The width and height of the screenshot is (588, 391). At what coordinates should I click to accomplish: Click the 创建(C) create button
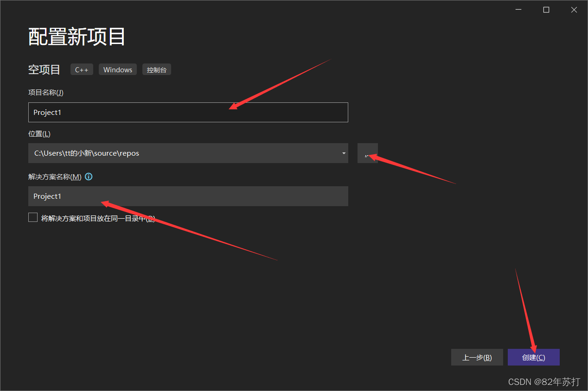point(534,357)
